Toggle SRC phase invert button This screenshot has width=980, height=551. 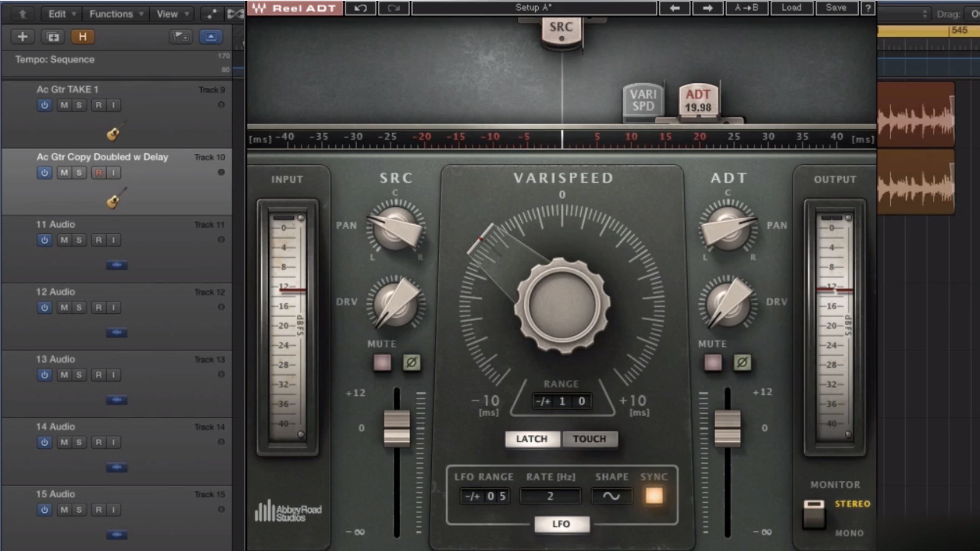[411, 362]
